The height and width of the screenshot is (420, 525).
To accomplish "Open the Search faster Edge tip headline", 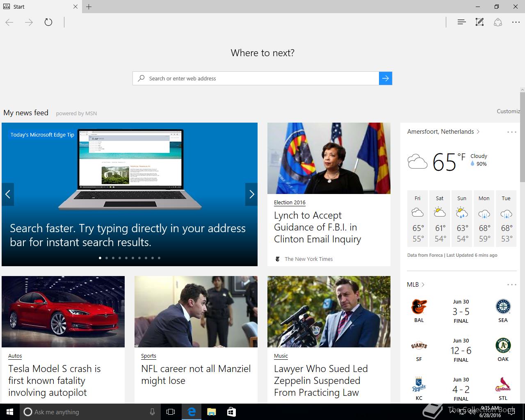I will [x=128, y=235].
